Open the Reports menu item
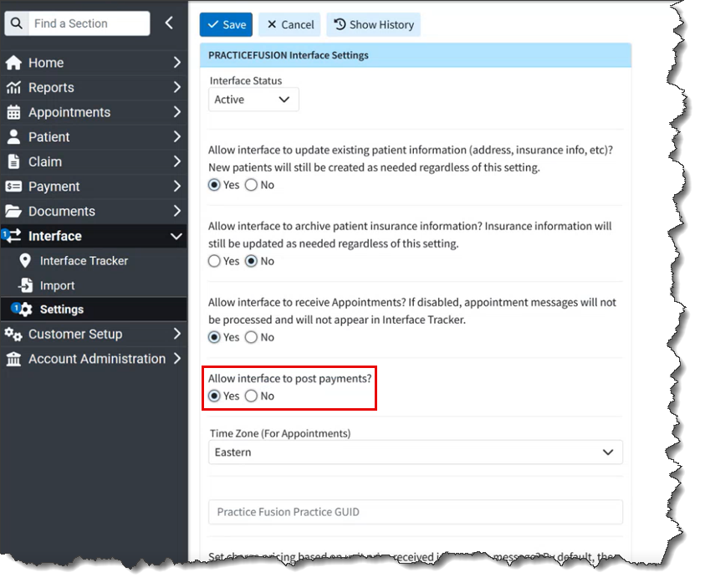 point(94,87)
